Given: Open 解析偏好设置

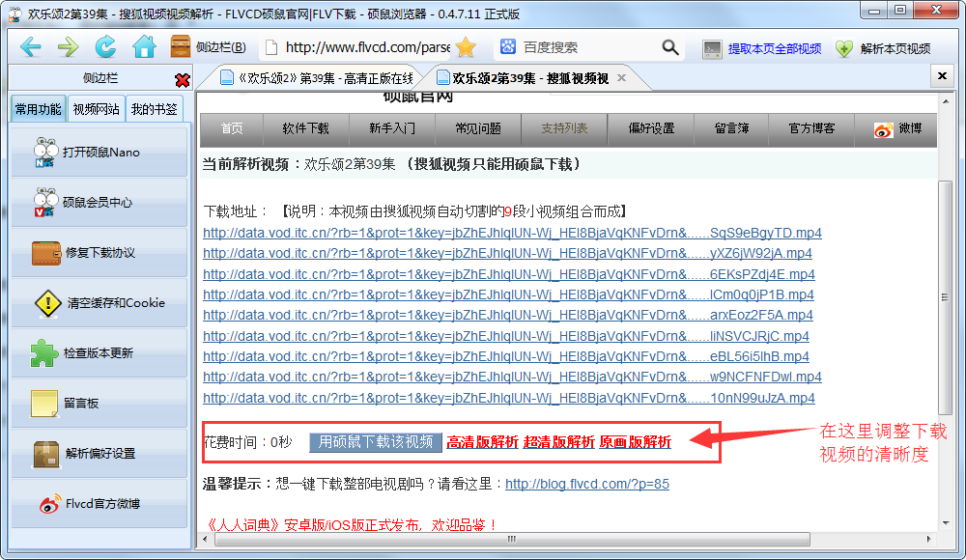Looking at the screenshot, I should (99, 454).
